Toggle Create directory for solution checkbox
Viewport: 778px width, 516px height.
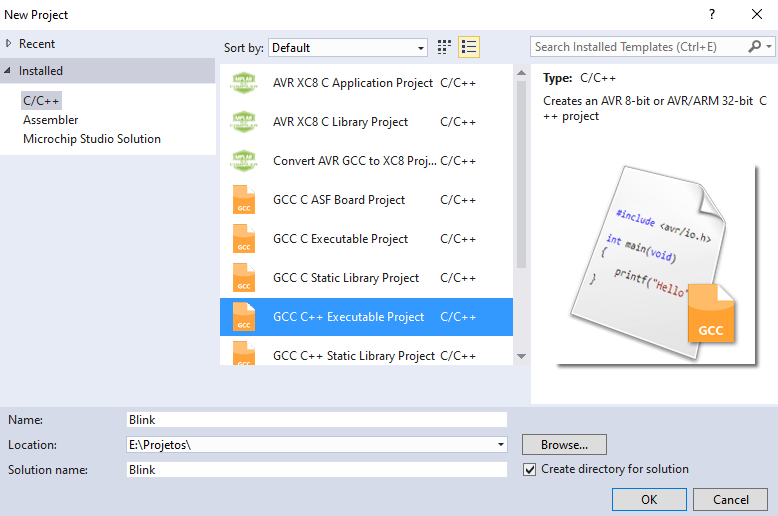point(529,469)
